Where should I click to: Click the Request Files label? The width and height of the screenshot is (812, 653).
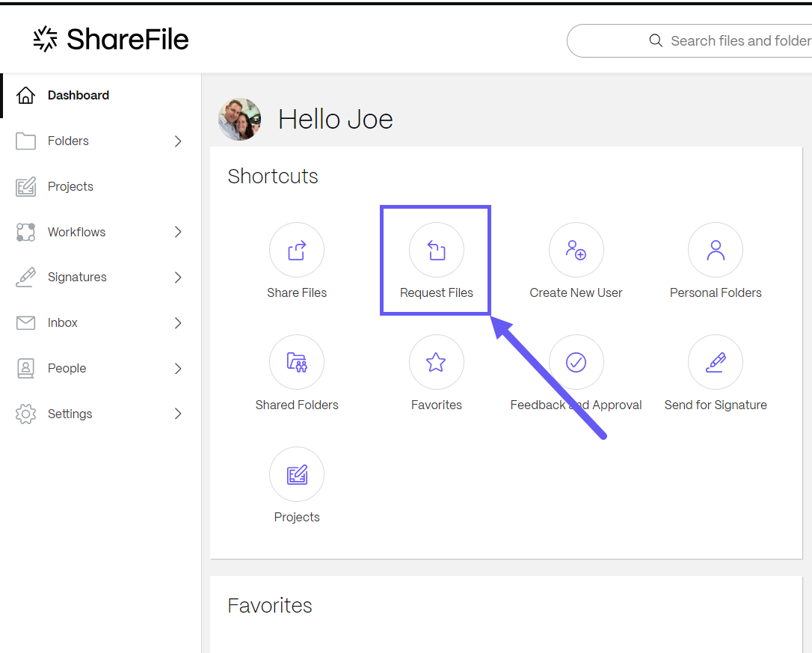(x=437, y=292)
